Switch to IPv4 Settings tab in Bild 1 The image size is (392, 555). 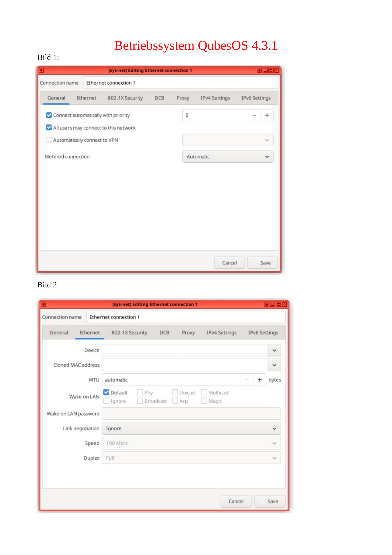click(215, 98)
